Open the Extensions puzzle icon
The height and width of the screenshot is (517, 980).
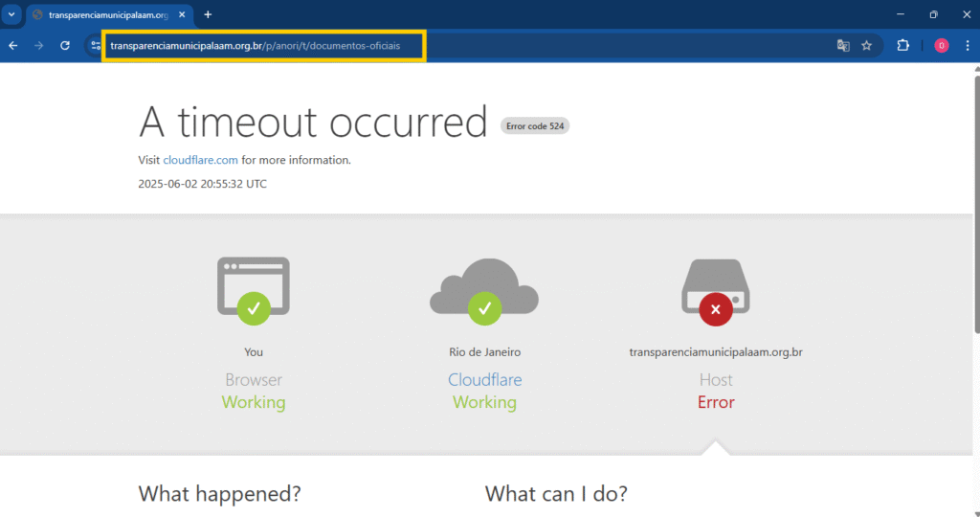pyautogui.click(x=903, y=45)
